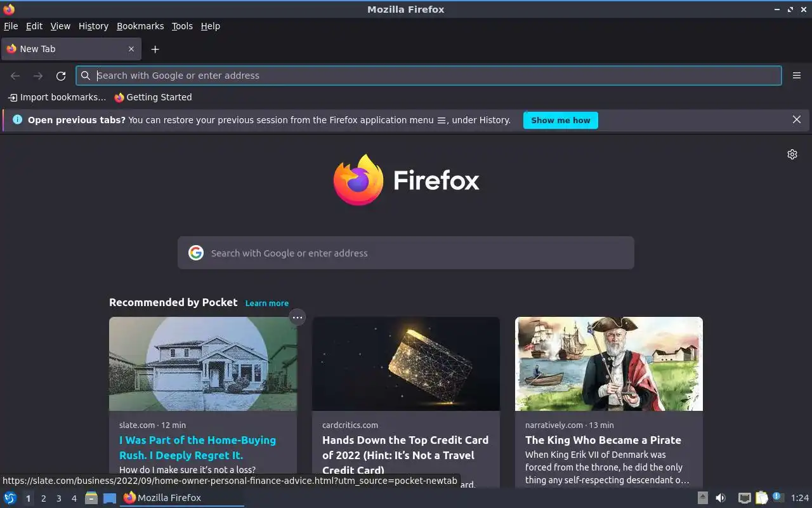Focus the address bar input
Image resolution: width=812 pixels, height=508 pixels.
pyautogui.click(x=429, y=76)
